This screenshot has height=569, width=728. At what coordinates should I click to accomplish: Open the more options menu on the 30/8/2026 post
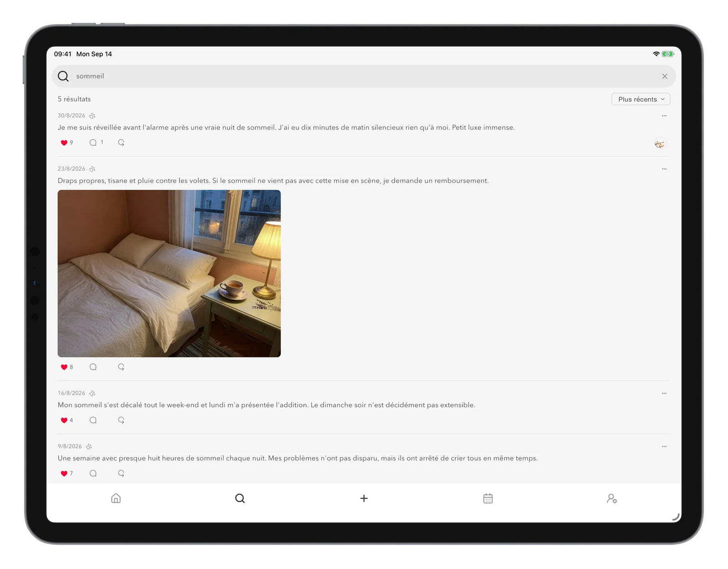[664, 116]
